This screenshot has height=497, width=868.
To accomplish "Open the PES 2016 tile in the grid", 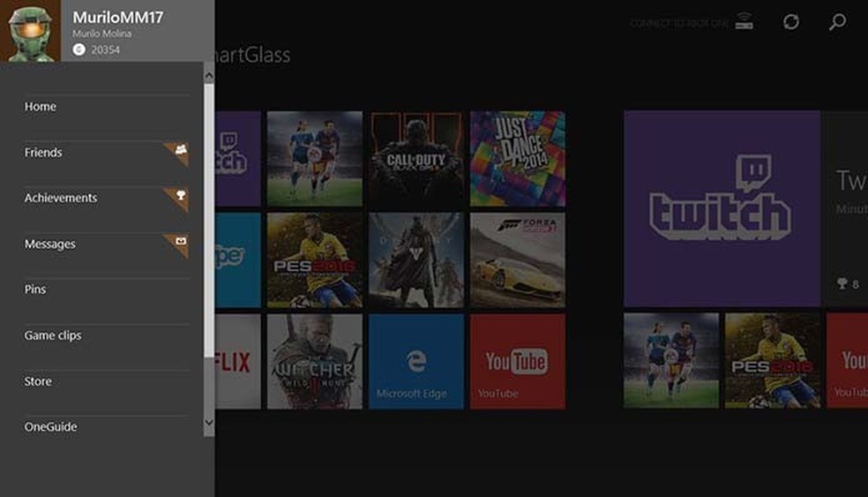I will (x=315, y=260).
